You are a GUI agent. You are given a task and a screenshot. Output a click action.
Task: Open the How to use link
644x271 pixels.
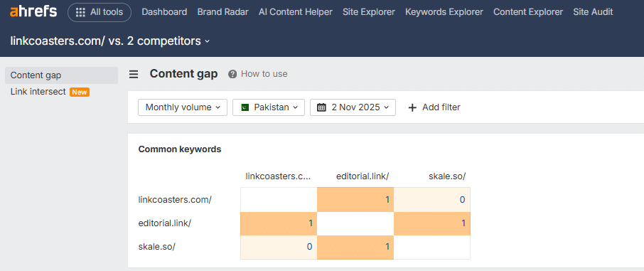pyautogui.click(x=264, y=74)
